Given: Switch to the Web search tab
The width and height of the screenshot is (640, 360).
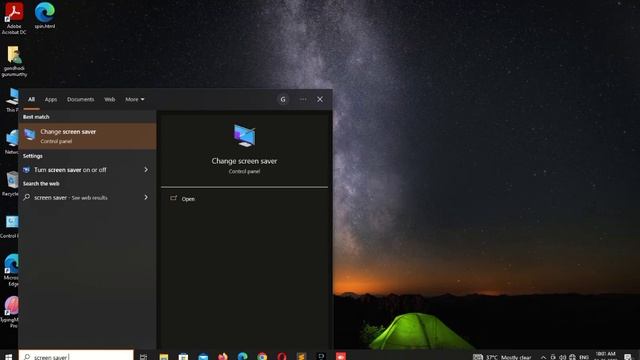Looking at the screenshot, I should (109, 100).
